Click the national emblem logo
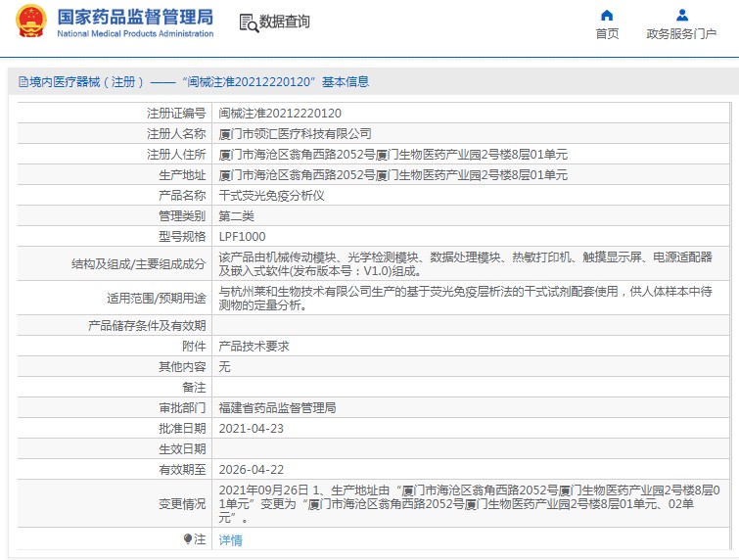739x560 pixels. [x=31, y=21]
